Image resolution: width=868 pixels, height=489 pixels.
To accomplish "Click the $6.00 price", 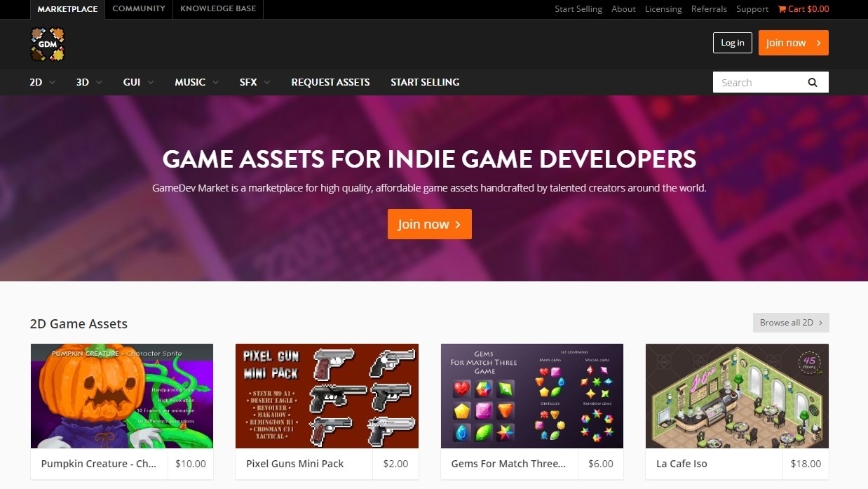I will coord(601,464).
